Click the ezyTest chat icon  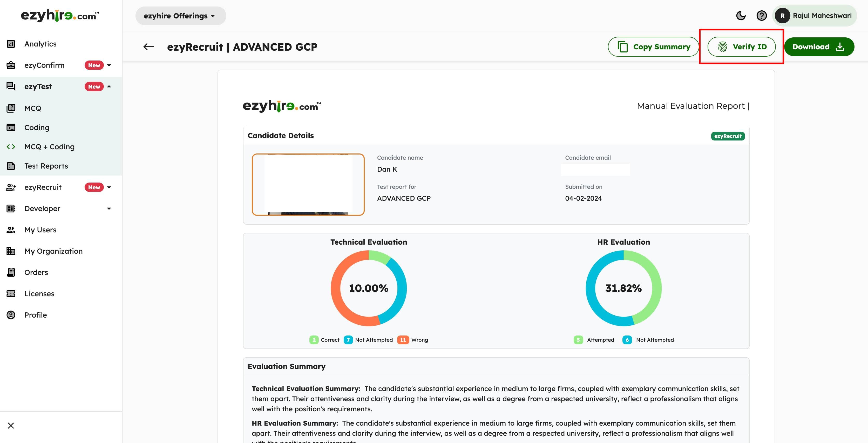tap(11, 86)
